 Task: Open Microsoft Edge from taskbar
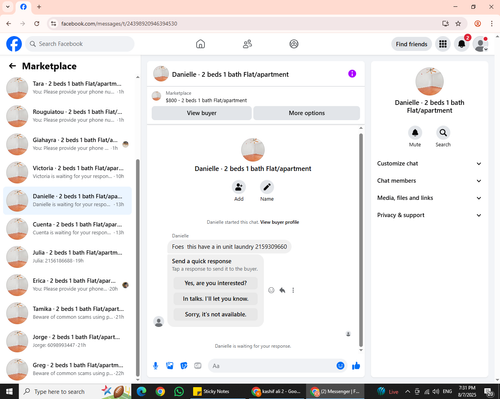click(x=142, y=391)
